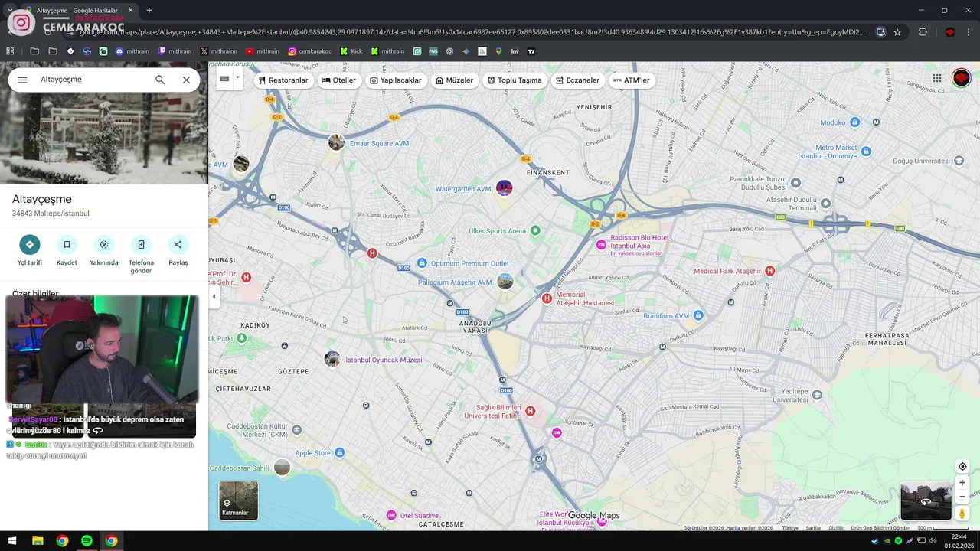Open the Windows Start menu
The width and height of the screenshot is (980, 551).
click(x=12, y=541)
